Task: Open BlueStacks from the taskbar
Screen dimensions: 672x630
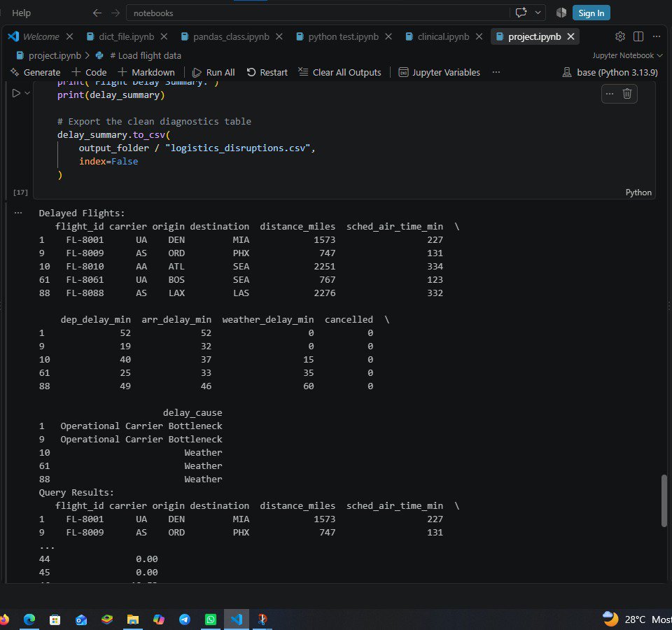Action: pos(106,619)
